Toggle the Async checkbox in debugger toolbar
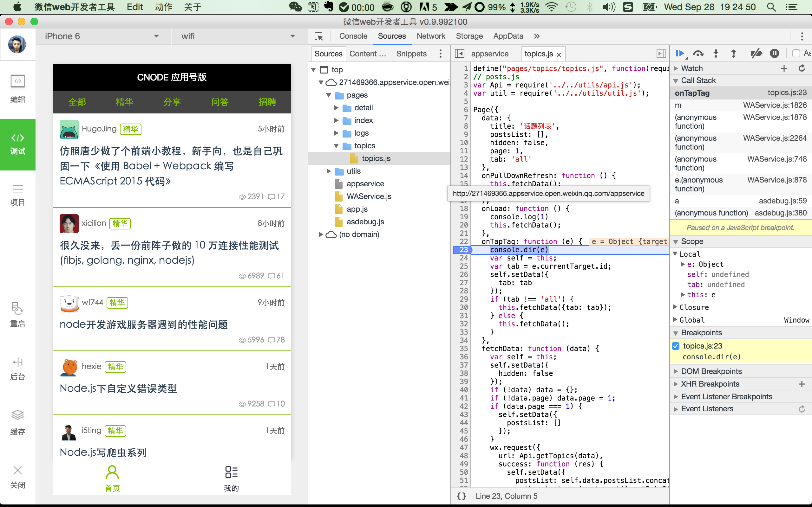The image size is (812, 507). coord(796,53)
